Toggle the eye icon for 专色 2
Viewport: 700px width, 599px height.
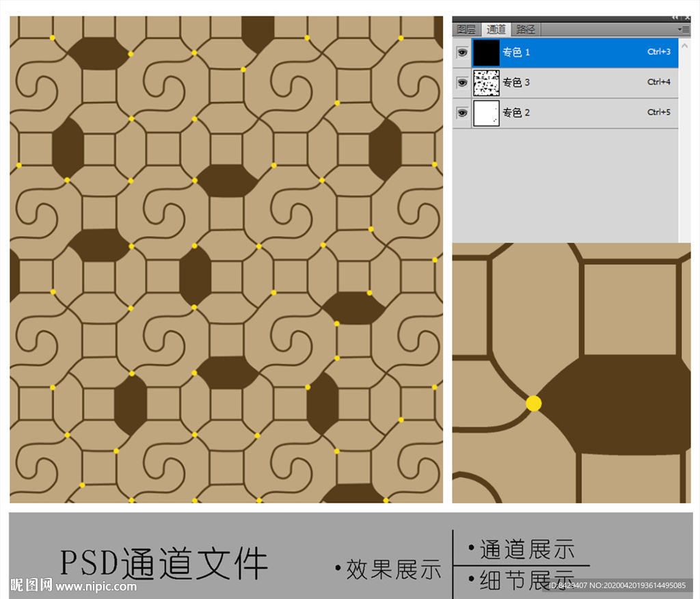(x=462, y=113)
